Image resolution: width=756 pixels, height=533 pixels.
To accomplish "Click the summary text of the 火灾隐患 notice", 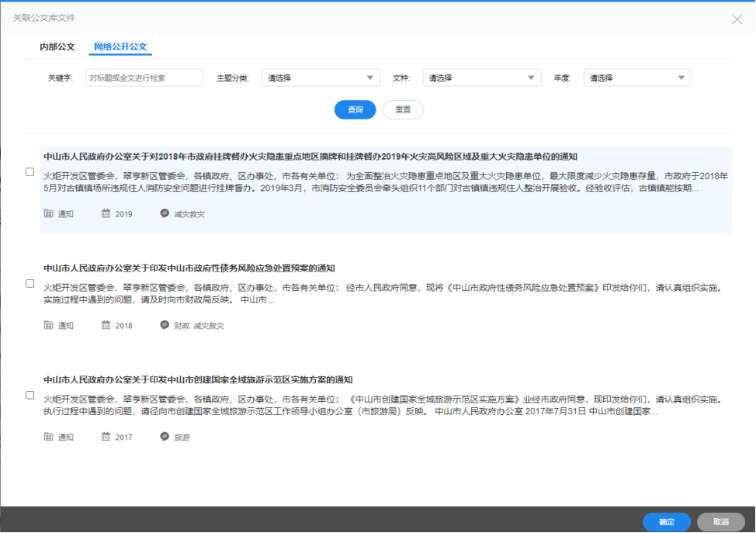I will 385,182.
